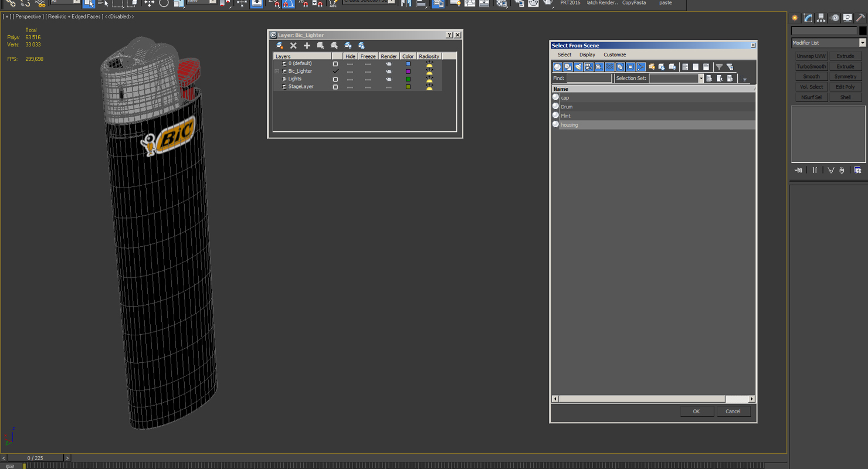The width and height of the screenshot is (868, 469).
Task: Click Highlight Selected Objects' Layers icon
Action: pyautogui.click(x=334, y=45)
